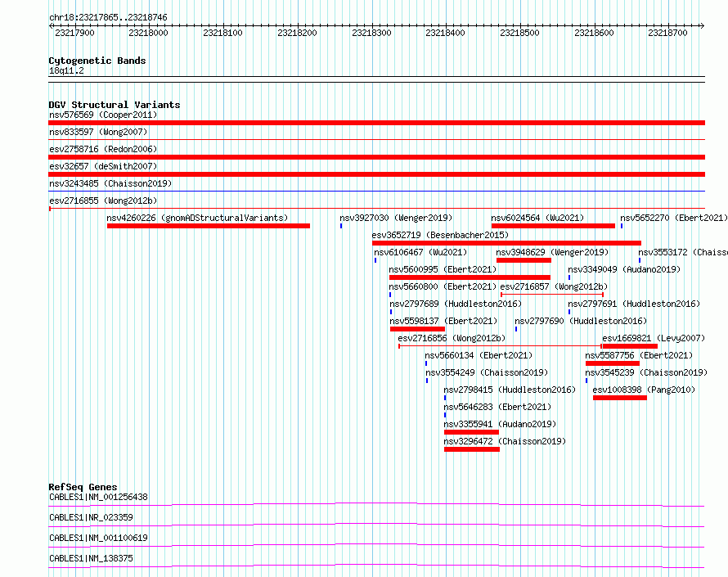Select the nsv833597 (Wong2007) variant label
728x577 pixels.
98,132
